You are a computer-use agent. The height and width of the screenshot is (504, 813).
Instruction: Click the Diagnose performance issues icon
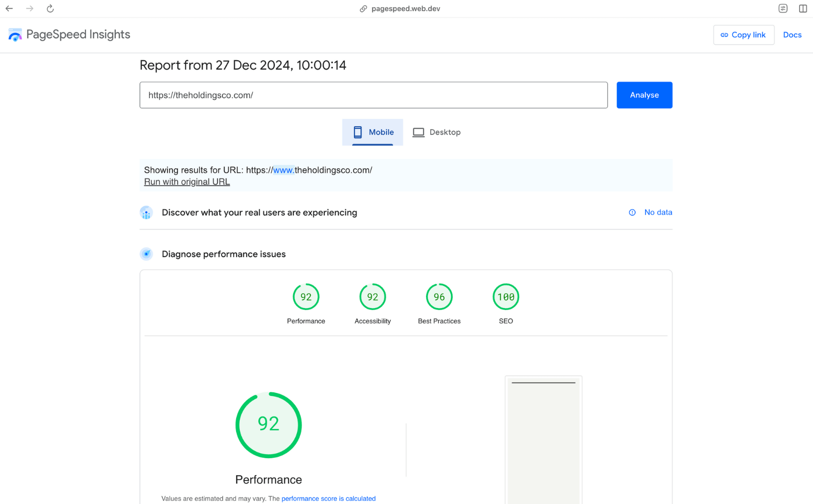tap(146, 254)
